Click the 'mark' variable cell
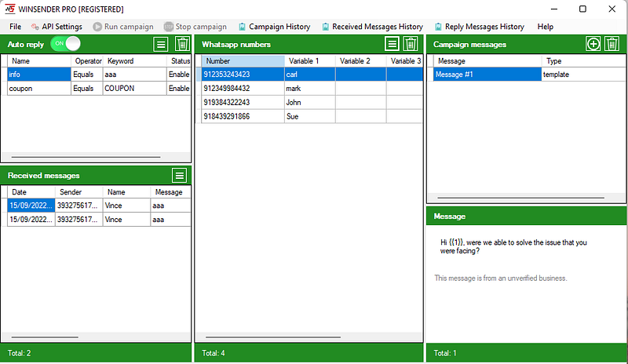Viewport: 628px width, 364px height. [309, 89]
